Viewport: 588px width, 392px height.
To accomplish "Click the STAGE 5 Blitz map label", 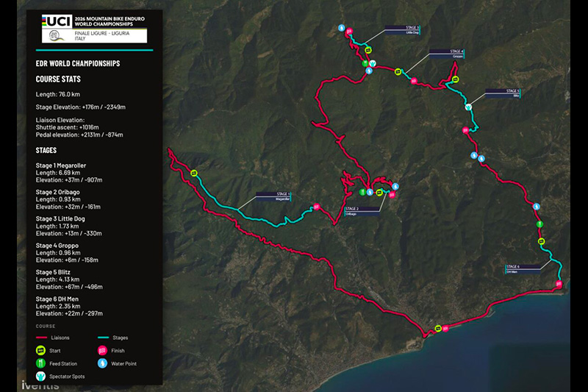I will pyautogui.click(x=503, y=93).
